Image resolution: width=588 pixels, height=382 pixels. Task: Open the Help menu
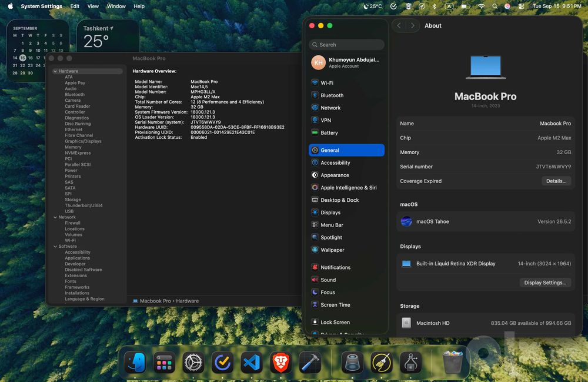tap(139, 6)
